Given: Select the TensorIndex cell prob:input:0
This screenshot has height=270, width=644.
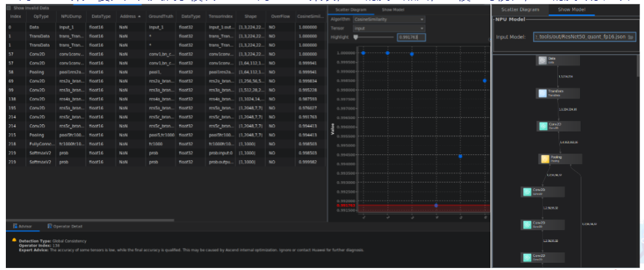Looking at the screenshot, I should 220,153.
